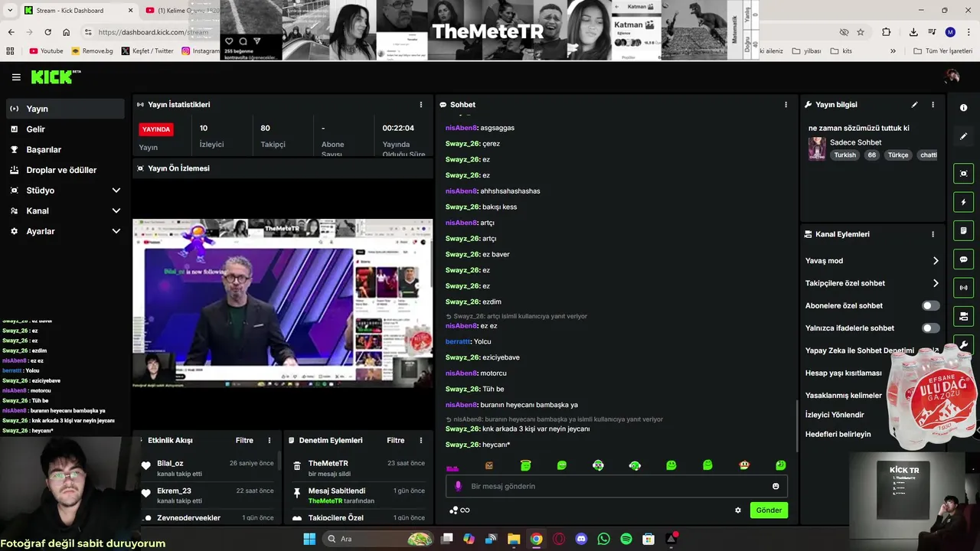Click the stream preview video thumbnail
Image resolution: width=980 pixels, height=551 pixels.
(283, 303)
